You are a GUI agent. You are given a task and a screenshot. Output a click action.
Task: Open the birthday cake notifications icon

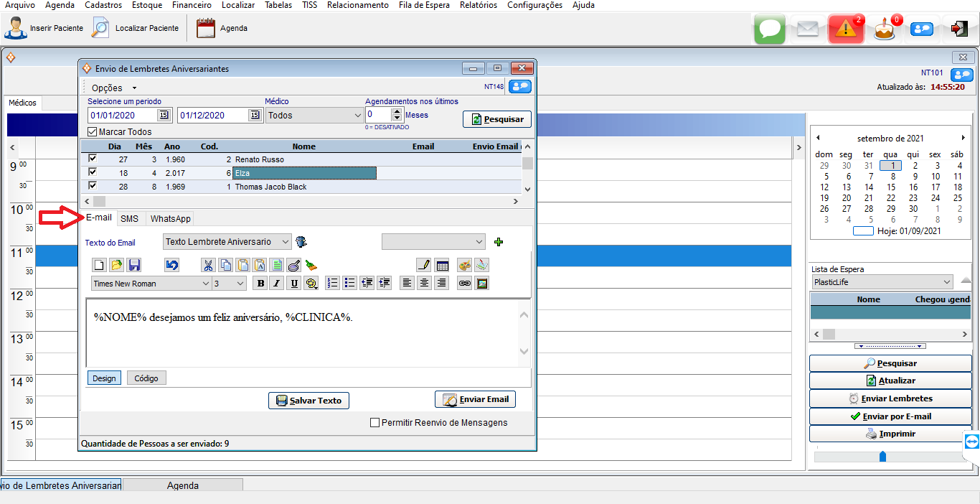(x=885, y=29)
